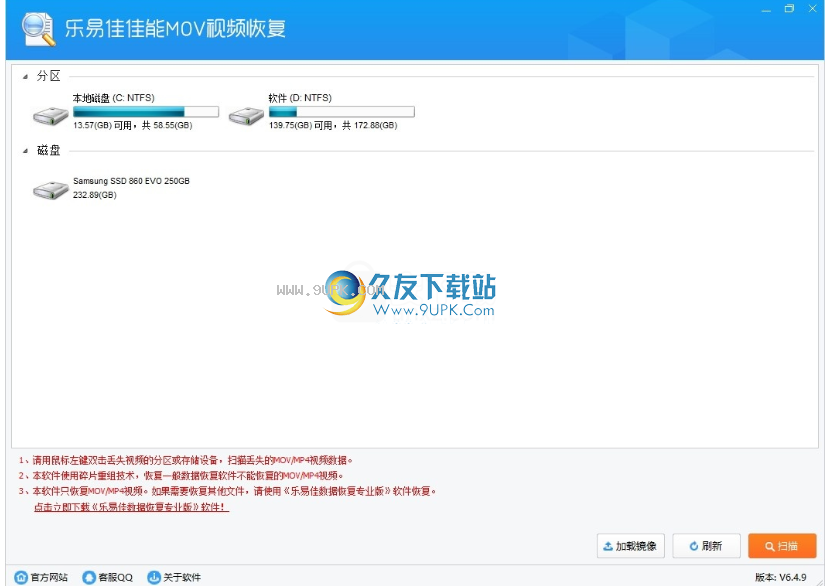Click the About software icon
The image size is (826, 586).
(x=153, y=577)
